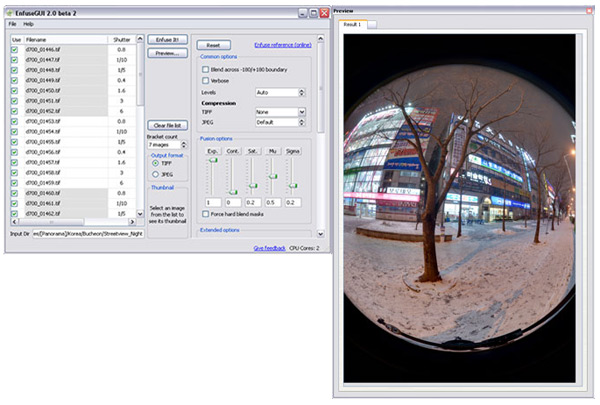Click the Levels spinner arrows
Screen dimensions: 600x405
(x=302, y=92)
